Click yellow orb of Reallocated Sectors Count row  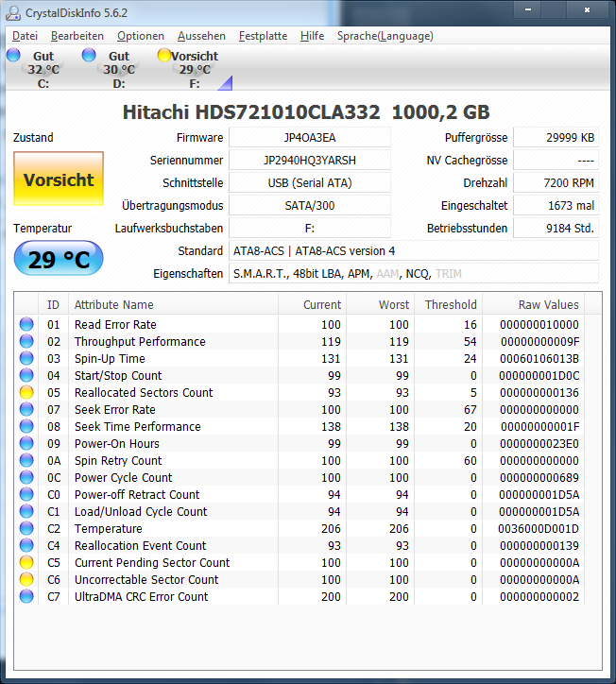click(x=26, y=392)
